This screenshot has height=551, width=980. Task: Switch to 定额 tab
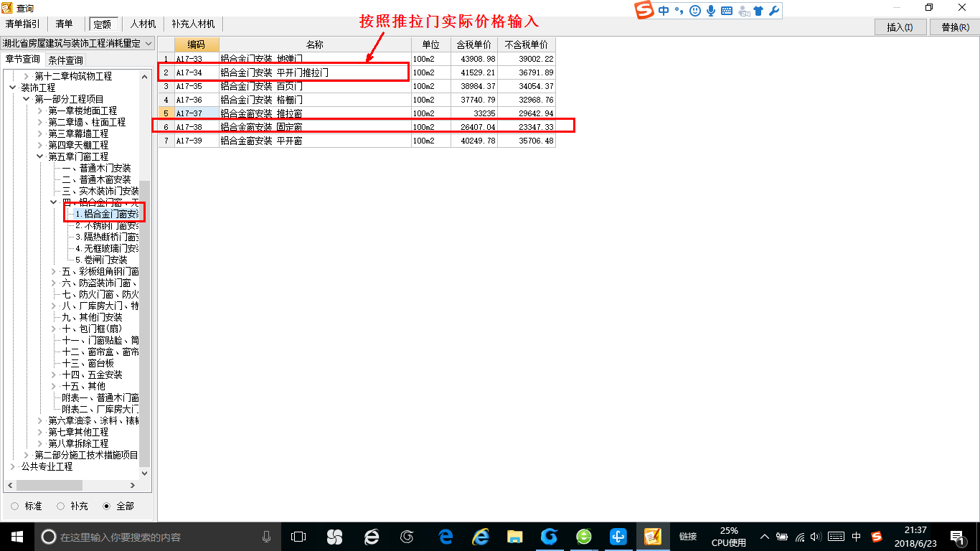[x=104, y=24]
